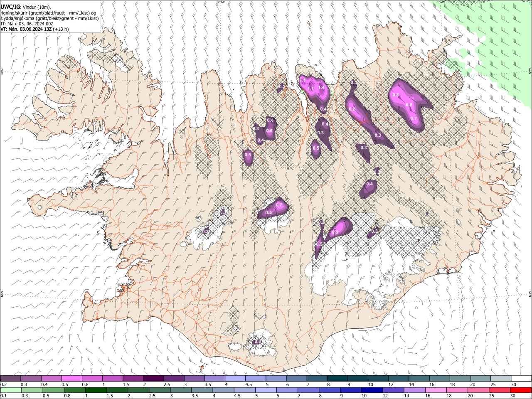This screenshot has height=399, width=532.
Task: Select the lower legend swatch labeled 0.3
Action: pyautogui.click(x=31, y=390)
